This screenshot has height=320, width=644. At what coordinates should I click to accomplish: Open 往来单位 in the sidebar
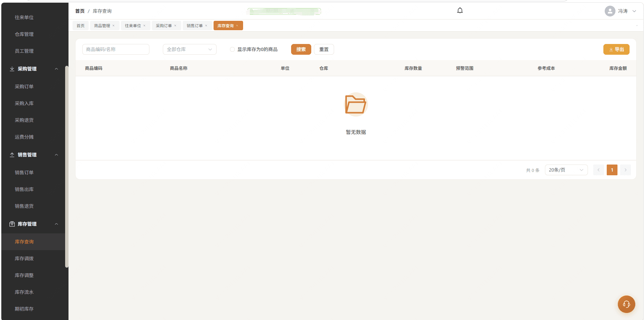(x=24, y=17)
